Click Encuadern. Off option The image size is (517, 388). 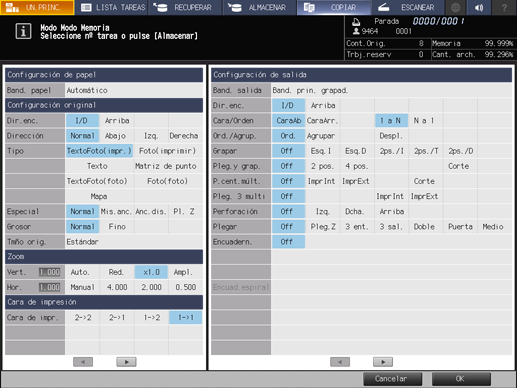click(x=288, y=242)
